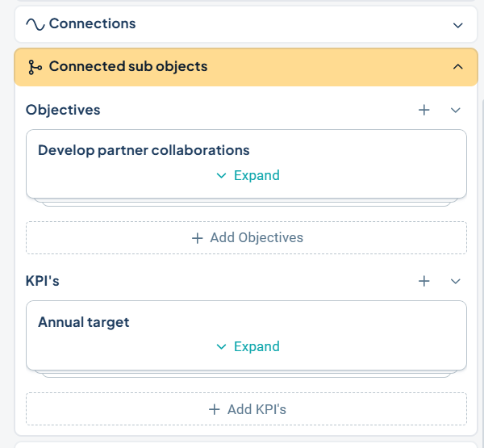
Task: Collapse Connected sub objects using the up chevron
Action: (x=458, y=67)
